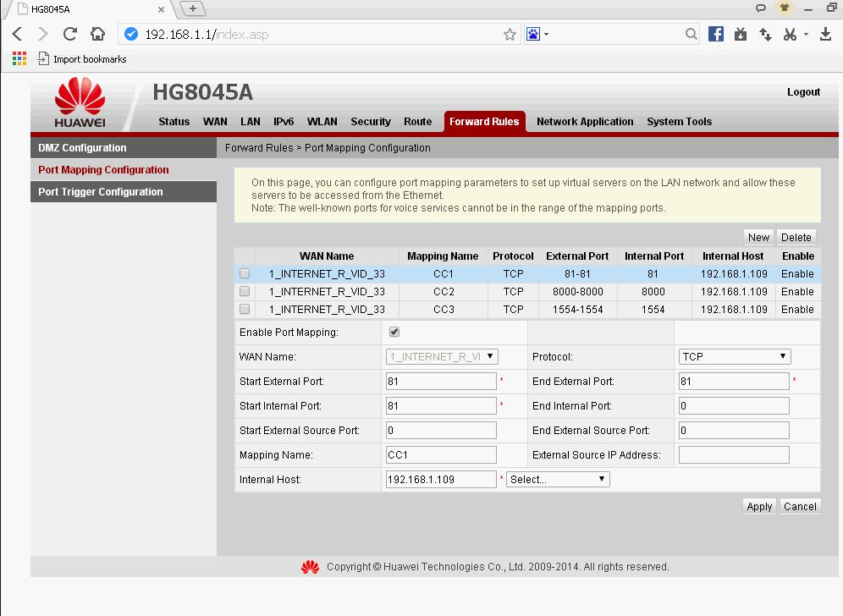Open the WAN Name dropdown

(442, 356)
